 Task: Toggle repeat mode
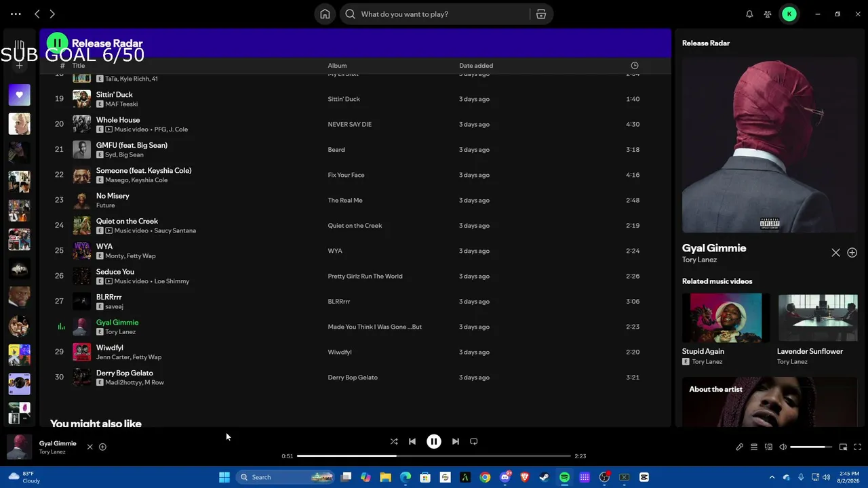tap(474, 442)
